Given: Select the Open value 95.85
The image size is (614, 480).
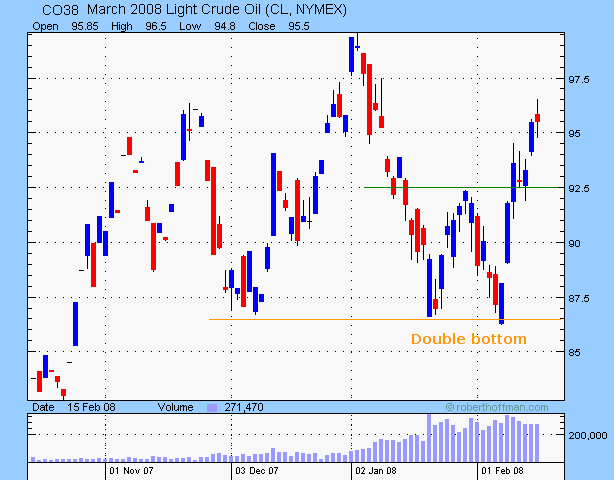Looking at the screenshot, I should [85, 26].
